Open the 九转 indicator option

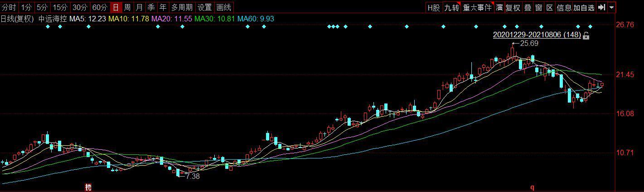point(451,7)
